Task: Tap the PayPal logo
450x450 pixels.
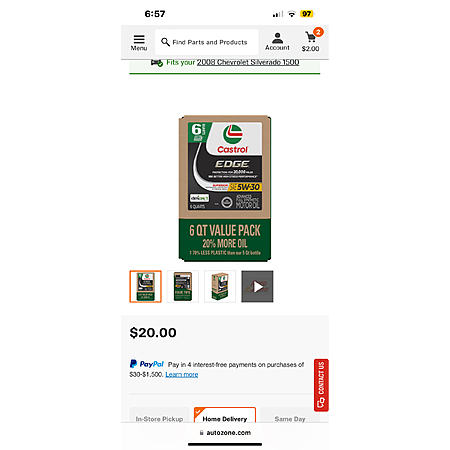Action: (x=147, y=364)
